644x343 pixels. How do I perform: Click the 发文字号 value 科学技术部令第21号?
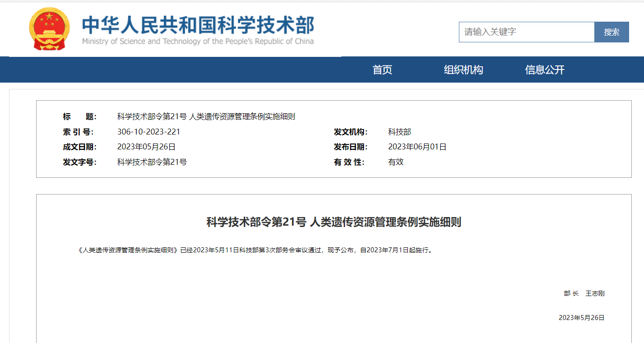151,162
